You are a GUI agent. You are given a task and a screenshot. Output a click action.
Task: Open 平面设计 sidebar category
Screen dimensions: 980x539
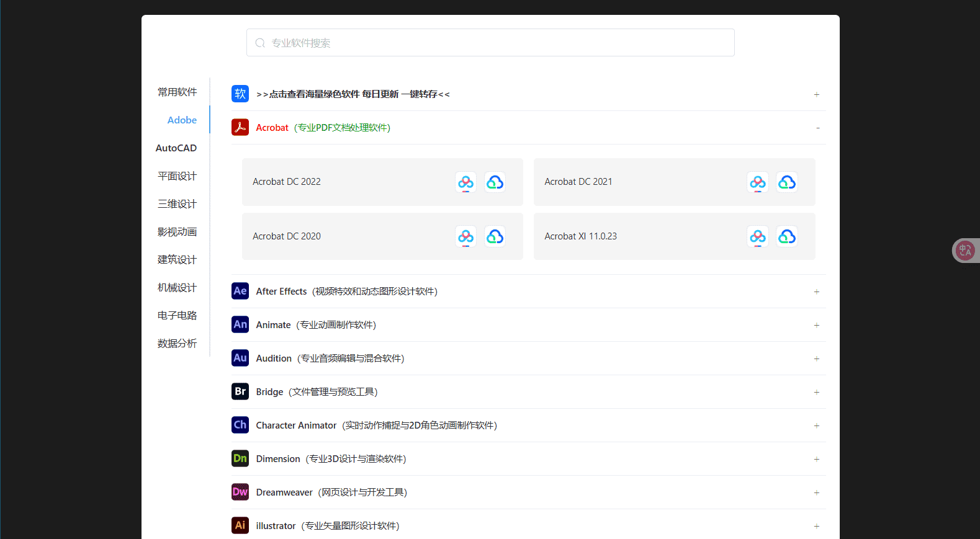pos(177,176)
